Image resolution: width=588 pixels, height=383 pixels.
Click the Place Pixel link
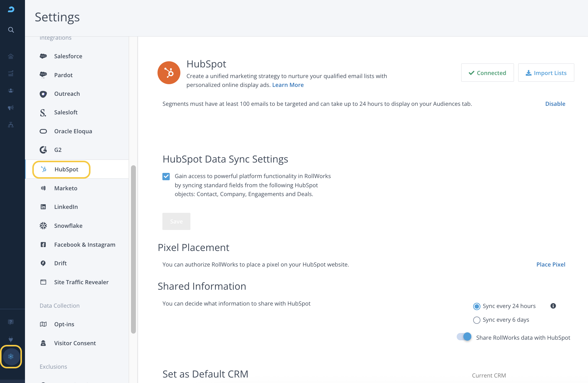[551, 264]
